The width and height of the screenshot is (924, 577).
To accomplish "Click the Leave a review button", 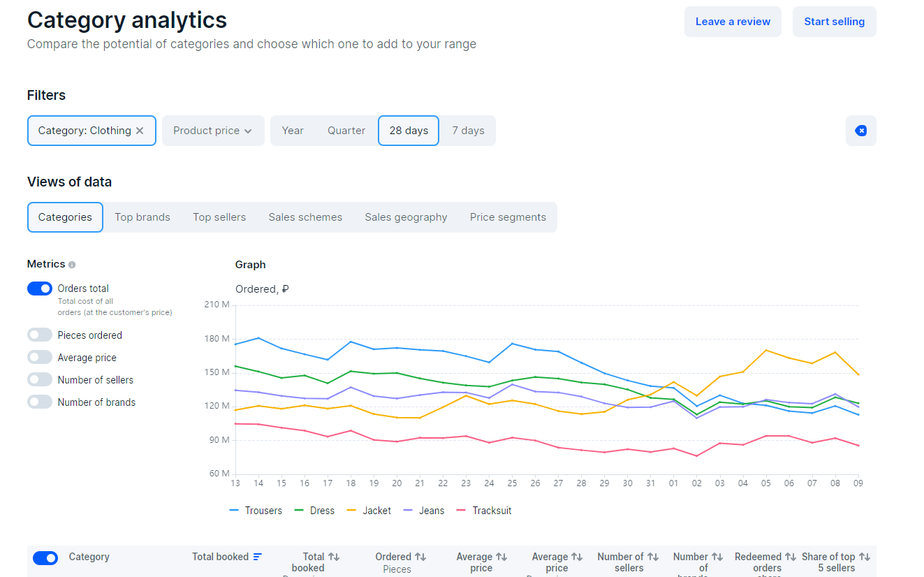I will click(733, 22).
